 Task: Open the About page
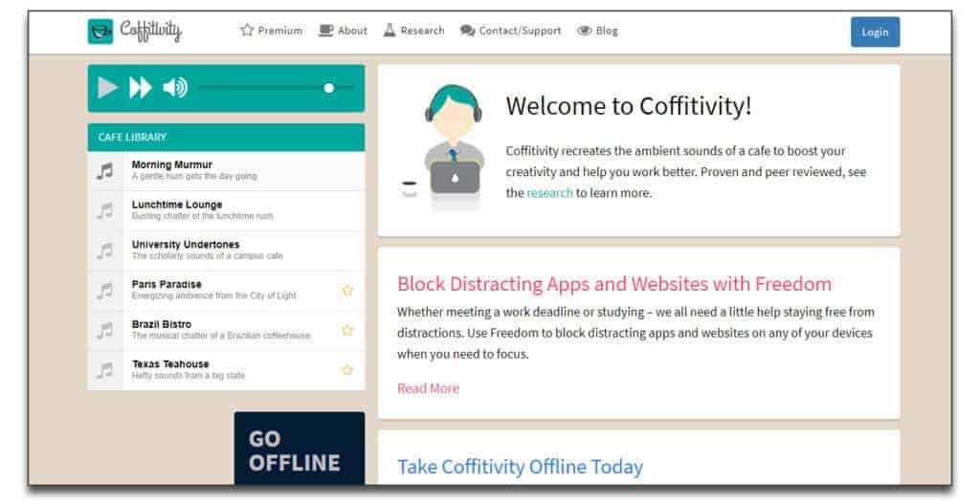click(352, 31)
